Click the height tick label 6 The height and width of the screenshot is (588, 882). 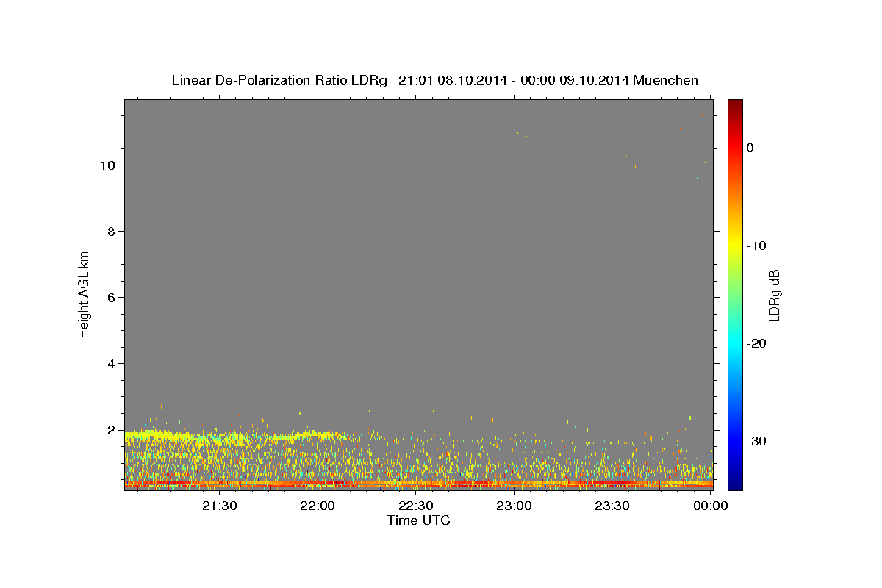(112, 298)
